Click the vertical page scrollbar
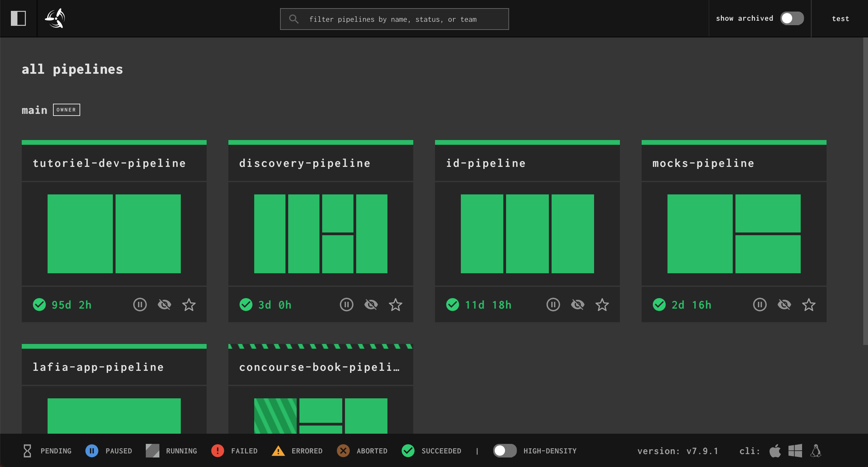This screenshot has width=868, height=467. 865,190
